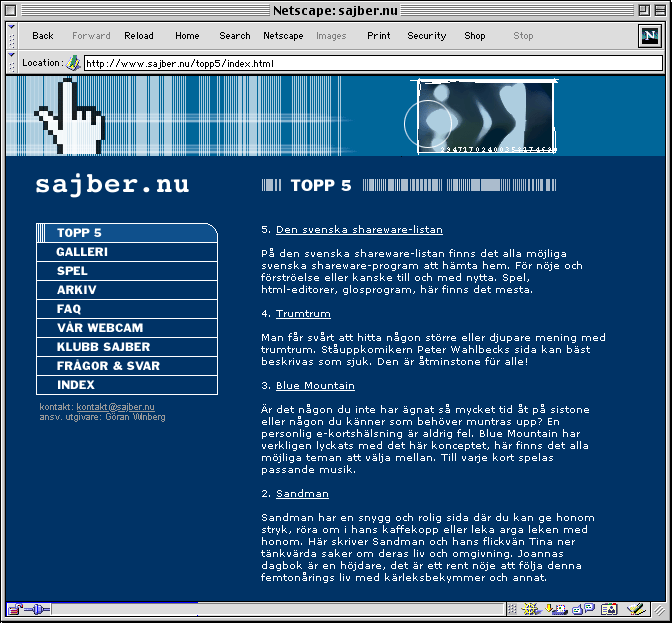Viewport: 672px width, 623px height.
Task: Click the security padlock in status bar
Action: pyautogui.click(x=14, y=608)
